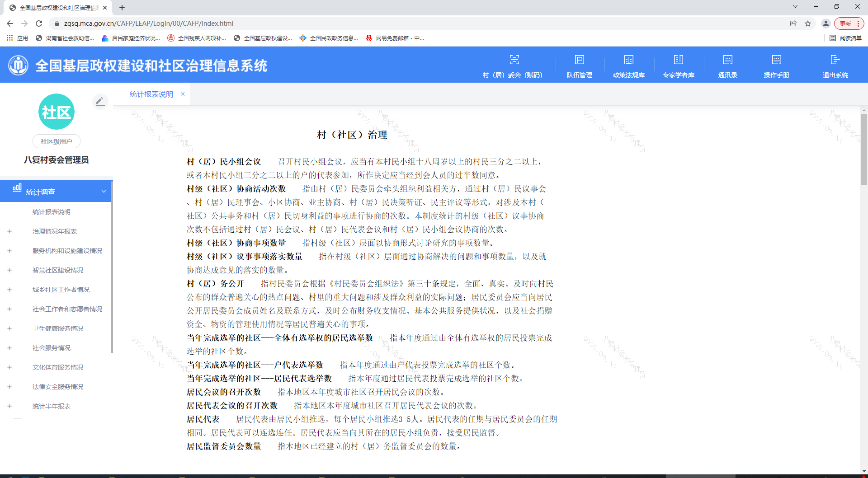Expand the 卫生健康服务情况 plus sign
Image resolution: width=868 pixels, height=478 pixels.
point(9,328)
